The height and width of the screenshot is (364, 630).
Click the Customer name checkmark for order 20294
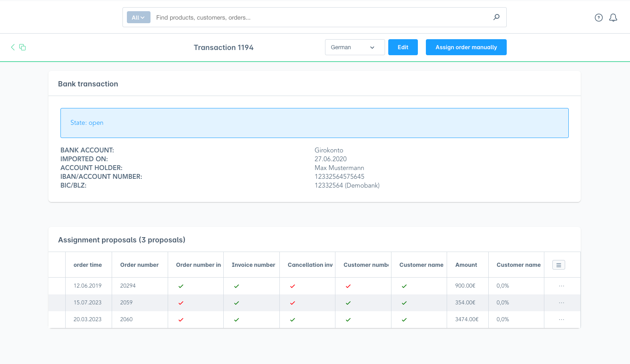pos(404,286)
